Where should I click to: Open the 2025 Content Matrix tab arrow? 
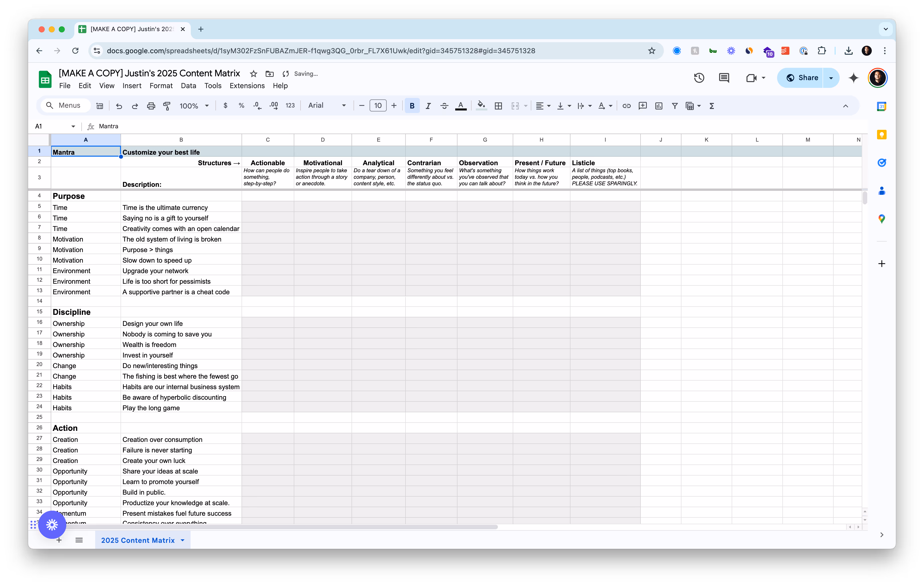183,540
